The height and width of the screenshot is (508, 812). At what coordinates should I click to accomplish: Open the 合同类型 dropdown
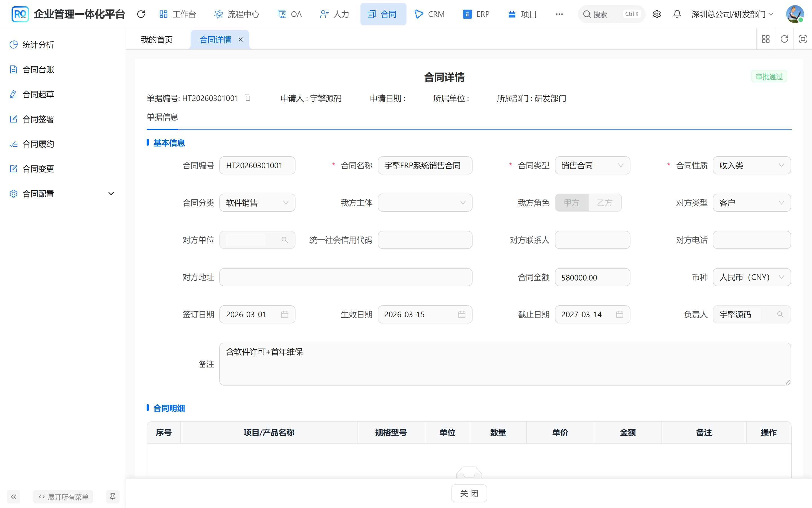(x=592, y=165)
